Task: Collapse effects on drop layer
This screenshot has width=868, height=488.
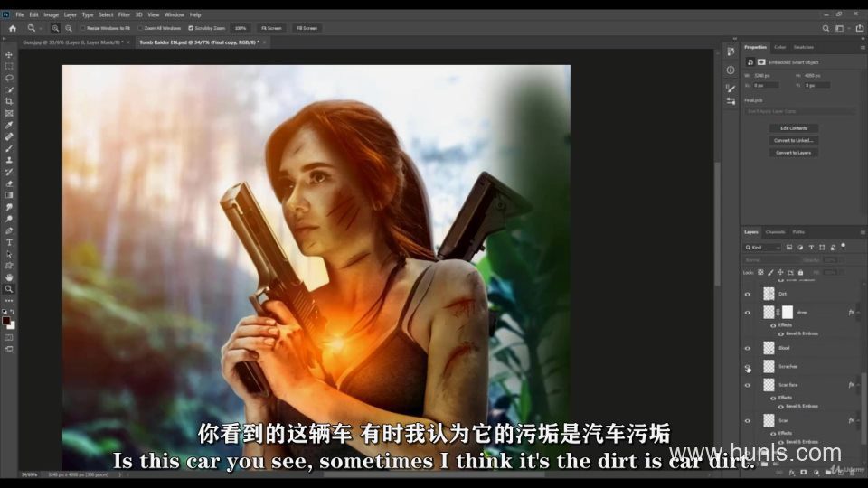Action: (859, 313)
